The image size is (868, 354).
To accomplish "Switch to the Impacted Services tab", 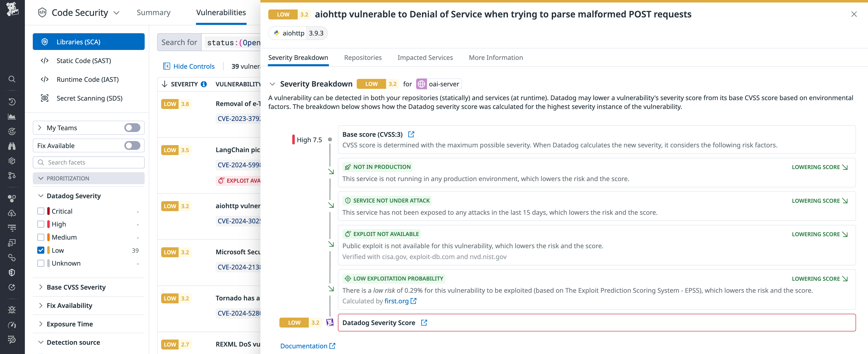I will pyautogui.click(x=425, y=57).
